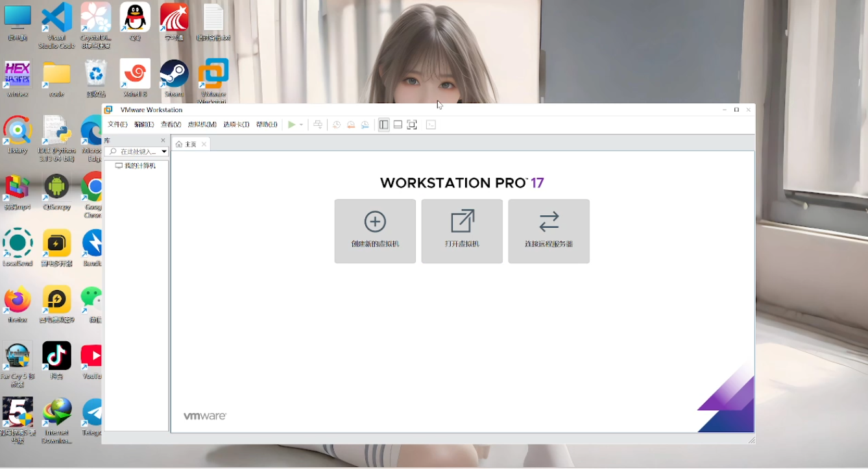Open the 编辑(E) menu
Screen dimensions: 868x469
(144, 125)
